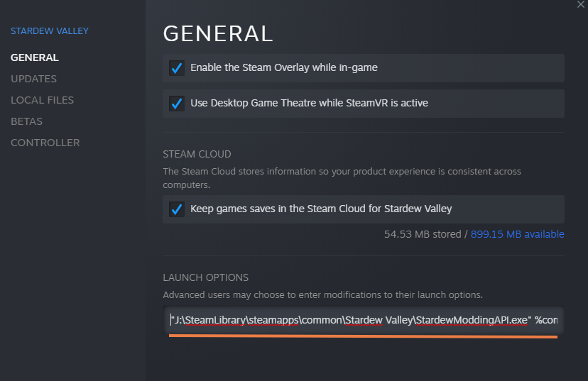Click the 'Advanced users may choose' description text

click(322, 294)
